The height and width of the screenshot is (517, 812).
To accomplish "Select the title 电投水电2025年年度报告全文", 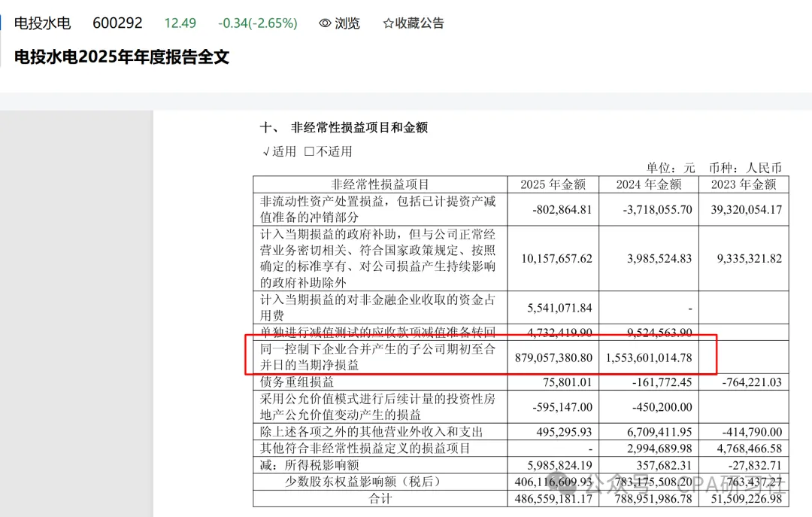I will [x=122, y=57].
